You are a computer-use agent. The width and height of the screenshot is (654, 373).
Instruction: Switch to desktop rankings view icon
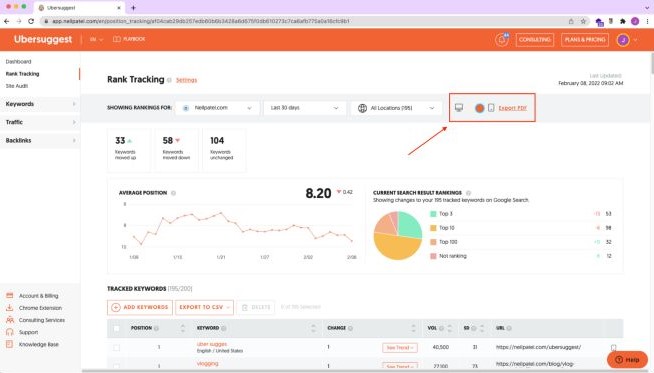coord(459,108)
